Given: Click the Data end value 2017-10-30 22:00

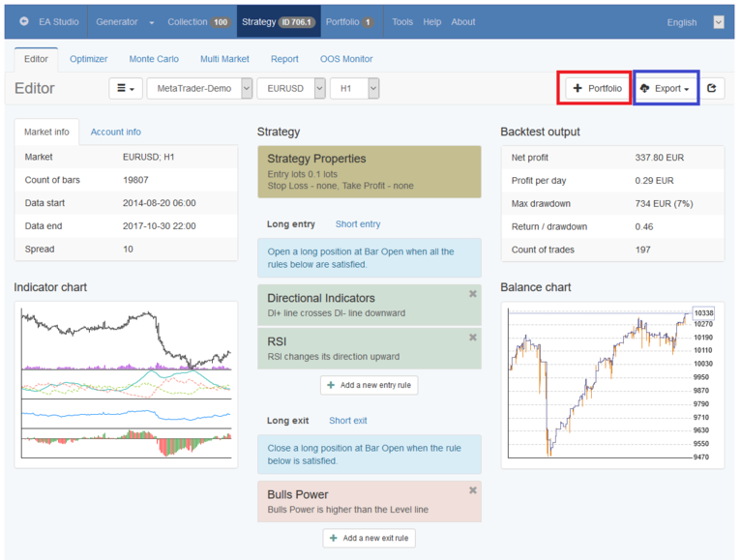Looking at the screenshot, I should (x=160, y=226).
